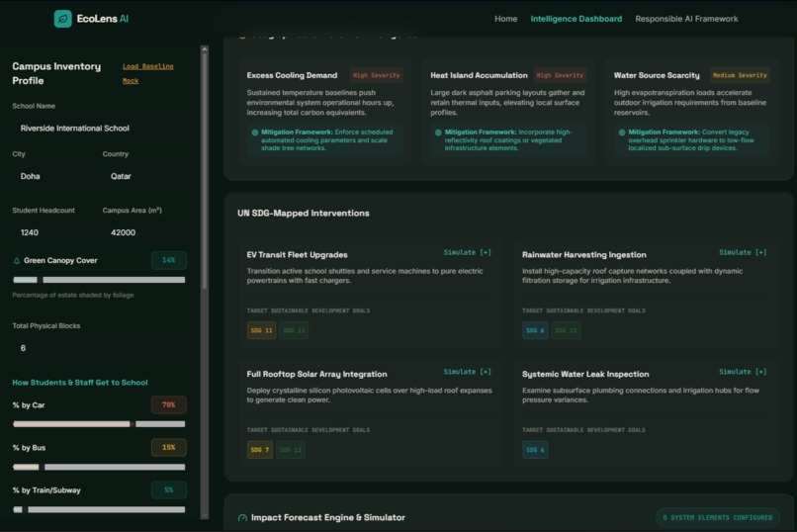Adjust the % by Car slider
797x532 pixels.
99,424
